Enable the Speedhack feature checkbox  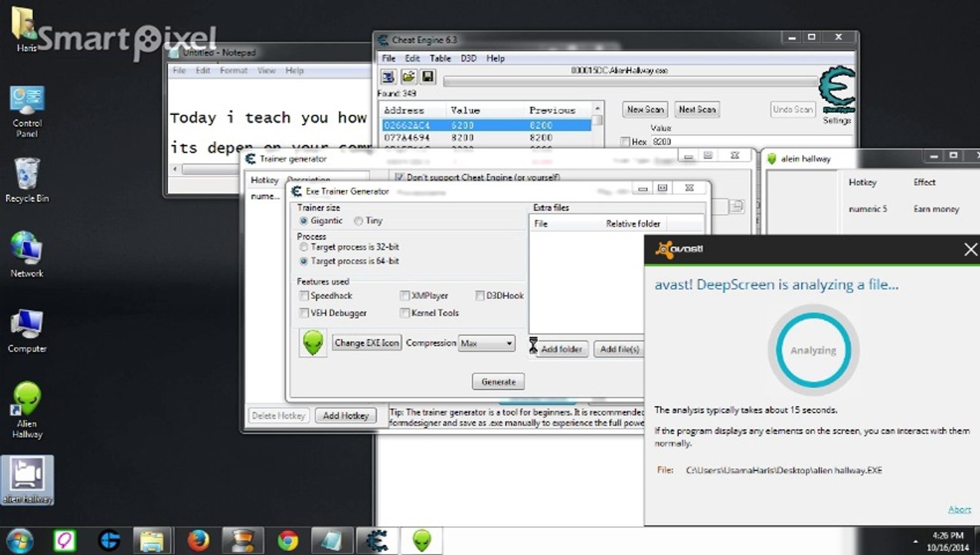coord(304,295)
